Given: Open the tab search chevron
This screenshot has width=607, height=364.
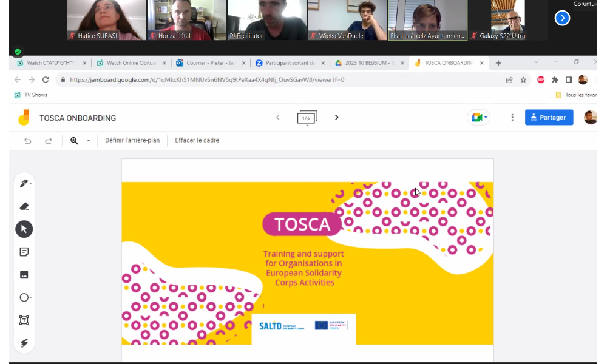Looking at the screenshot, I should pyautogui.click(x=536, y=62).
